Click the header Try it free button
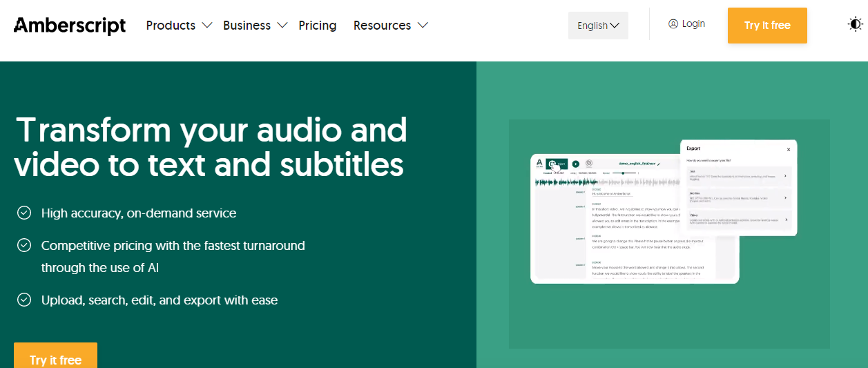Image resolution: width=868 pixels, height=368 pixels. point(767,26)
